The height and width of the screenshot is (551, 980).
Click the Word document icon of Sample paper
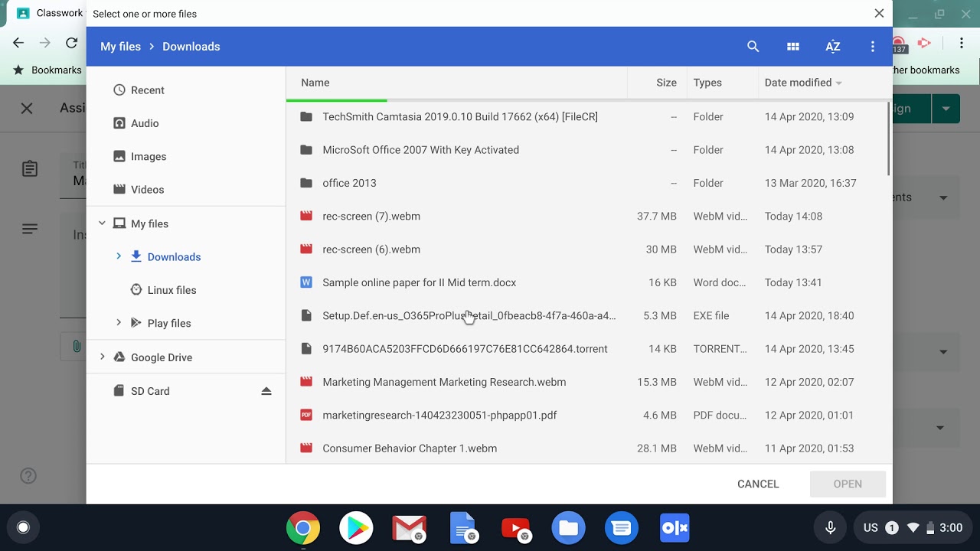[306, 282]
